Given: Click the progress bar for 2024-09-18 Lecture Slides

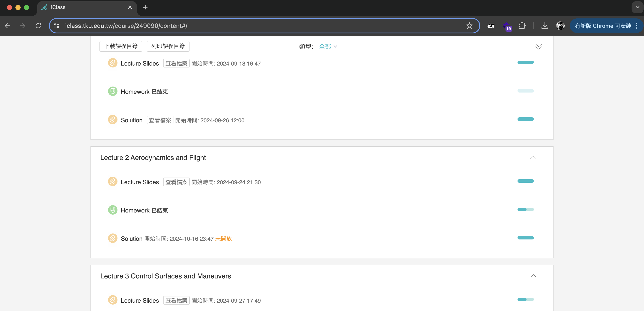Looking at the screenshot, I should tap(525, 63).
